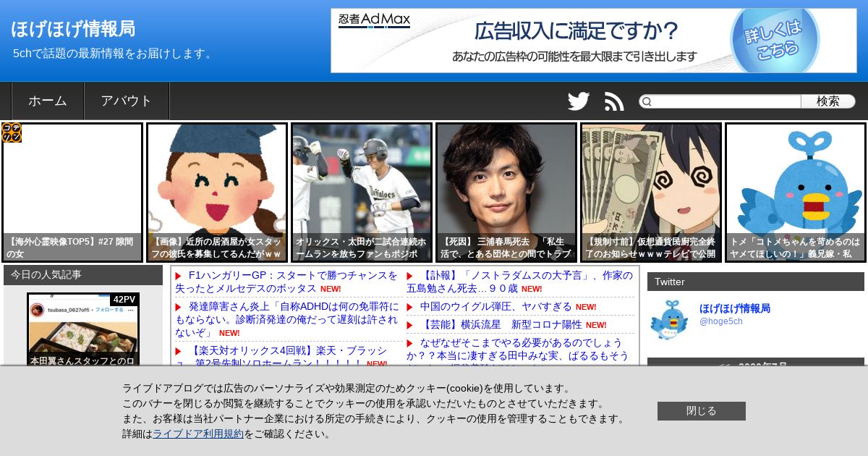Open the トメ「コトメちゃん」 blue bird thumbnail
The image size is (868, 456).
(x=796, y=193)
